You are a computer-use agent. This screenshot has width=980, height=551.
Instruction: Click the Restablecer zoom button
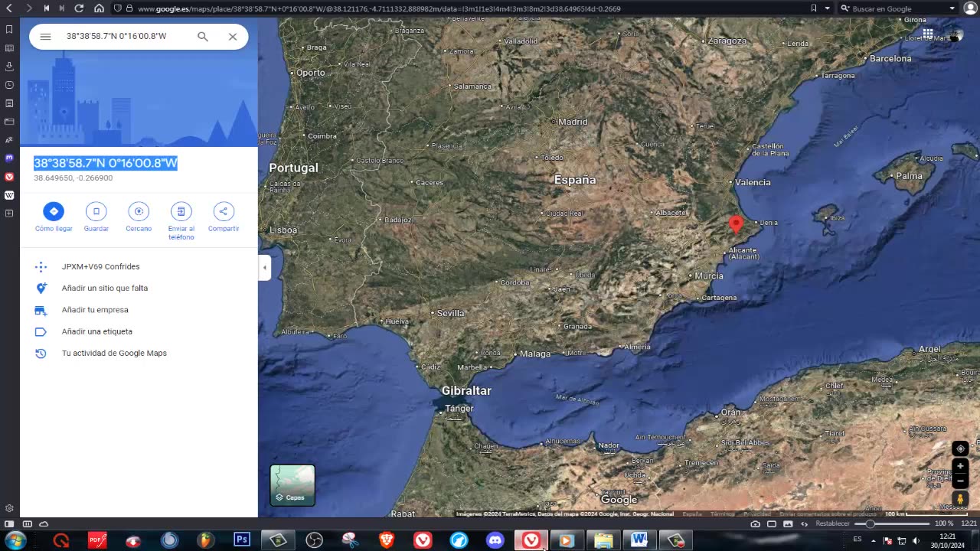click(832, 524)
